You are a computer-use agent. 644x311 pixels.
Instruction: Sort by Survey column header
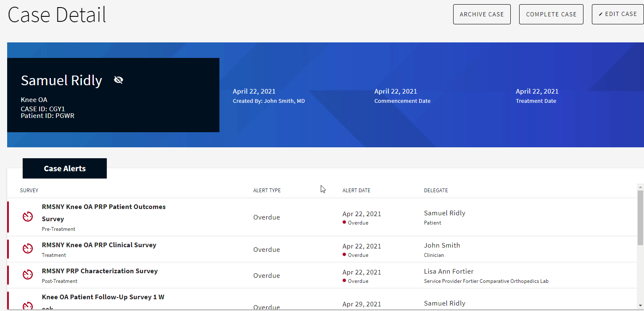coord(29,191)
